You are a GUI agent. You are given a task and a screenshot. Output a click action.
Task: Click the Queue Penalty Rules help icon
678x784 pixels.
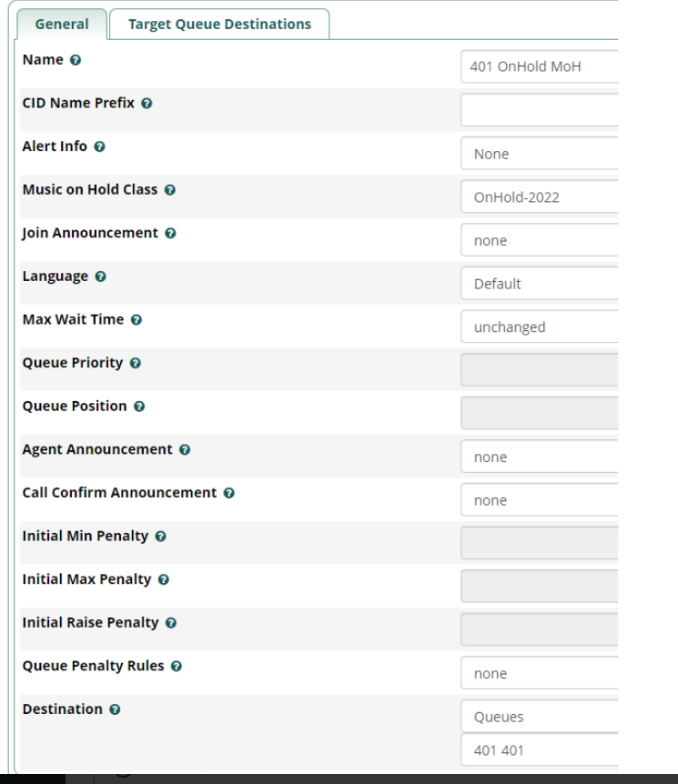click(177, 666)
